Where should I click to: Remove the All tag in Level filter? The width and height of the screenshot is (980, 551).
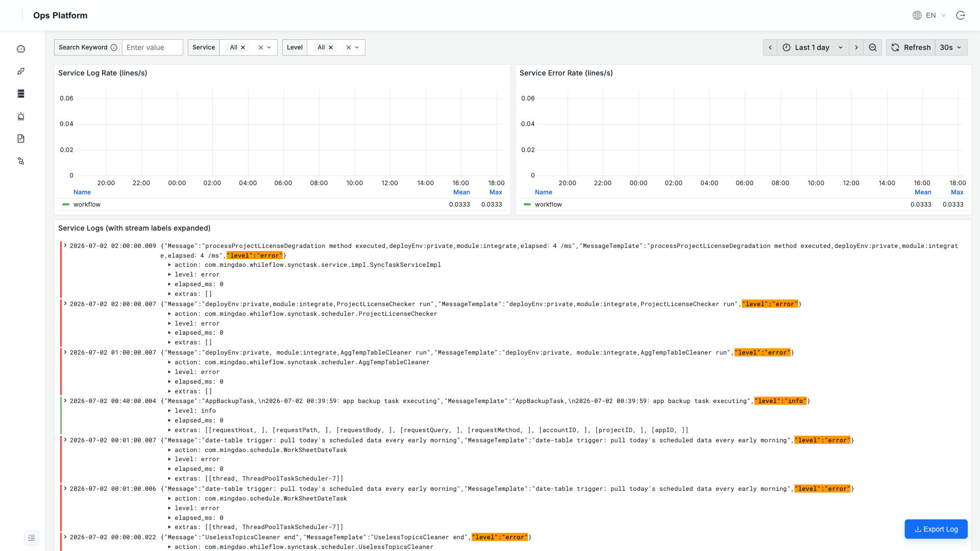[x=331, y=47]
